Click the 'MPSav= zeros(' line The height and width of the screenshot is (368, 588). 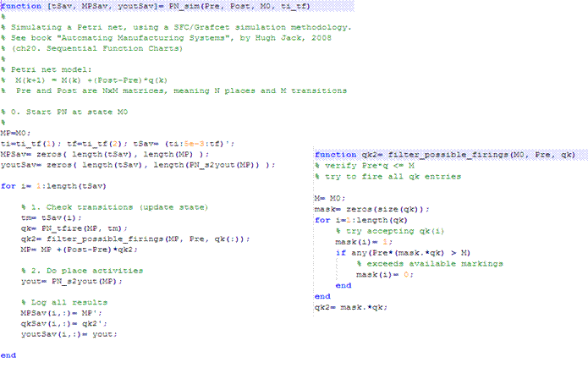tap(105, 154)
